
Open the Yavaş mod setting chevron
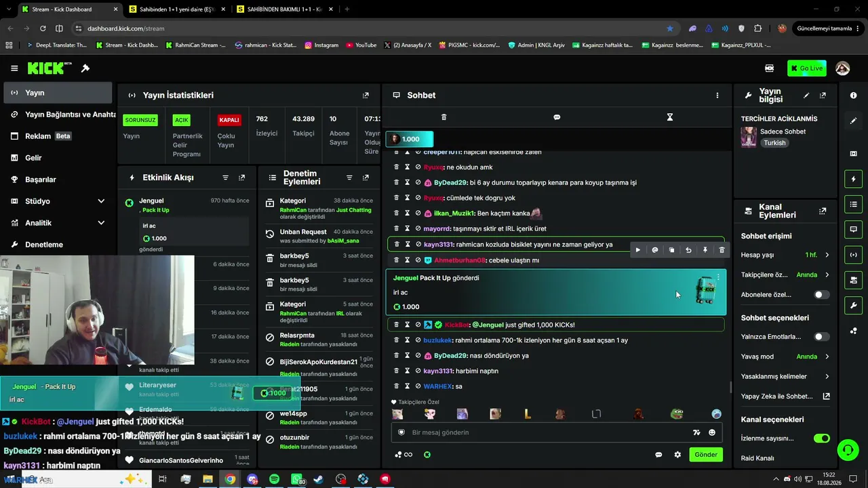point(827,357)
